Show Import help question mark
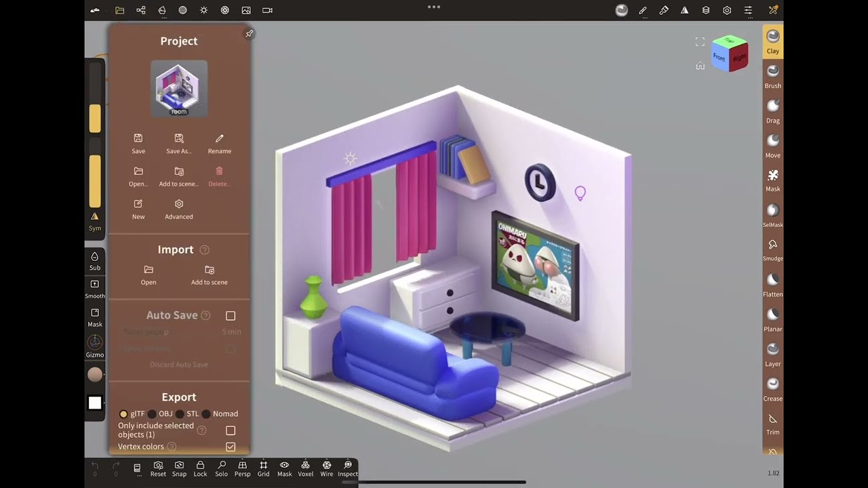This screenshot has width=868, height=488. click(204, 249)
